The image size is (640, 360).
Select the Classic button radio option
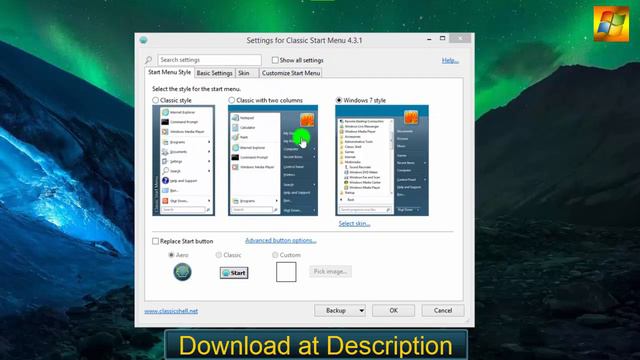pos(219,255)
